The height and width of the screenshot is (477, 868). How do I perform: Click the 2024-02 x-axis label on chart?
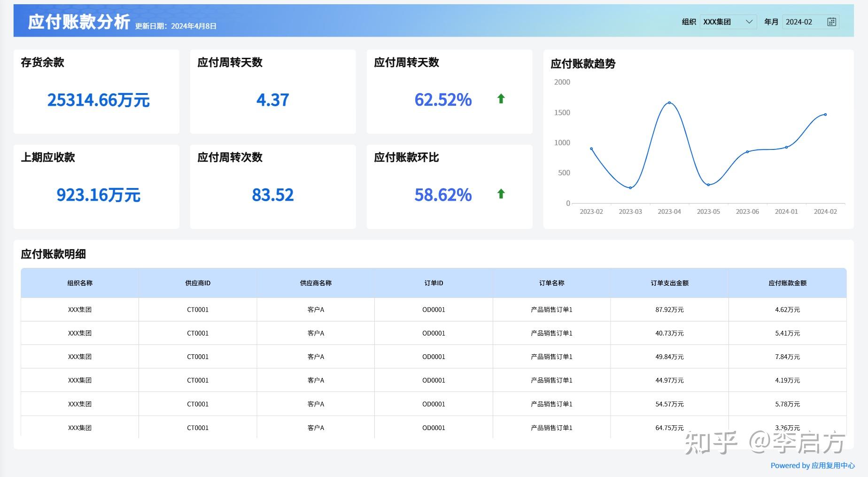pos(825,211)
